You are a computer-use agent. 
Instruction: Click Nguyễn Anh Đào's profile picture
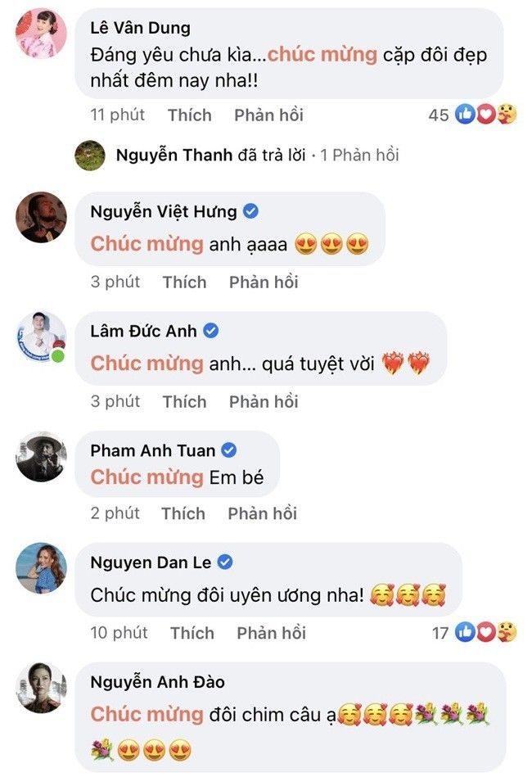tap(42, 688)
